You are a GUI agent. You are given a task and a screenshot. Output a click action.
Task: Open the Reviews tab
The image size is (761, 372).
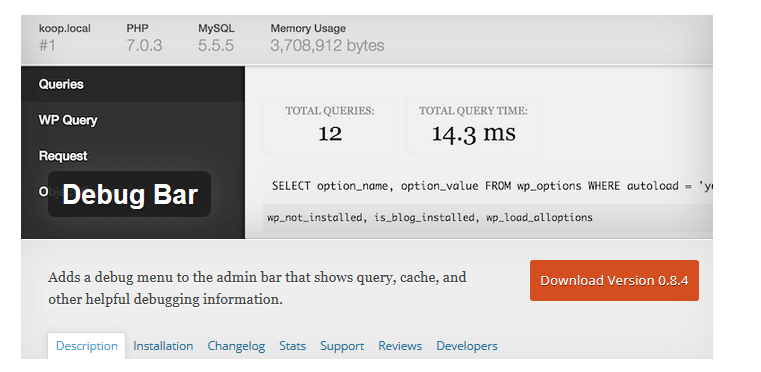click(x=400, y=346)
